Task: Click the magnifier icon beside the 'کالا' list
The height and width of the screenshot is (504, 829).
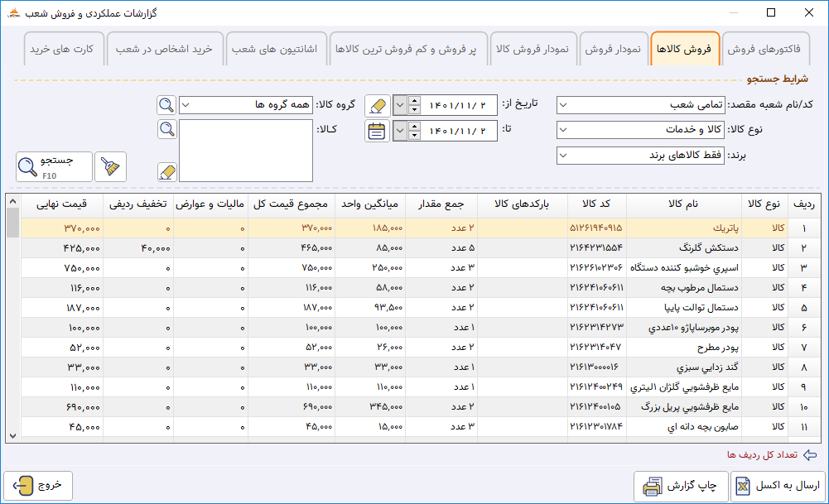Action: pos(167,129)
